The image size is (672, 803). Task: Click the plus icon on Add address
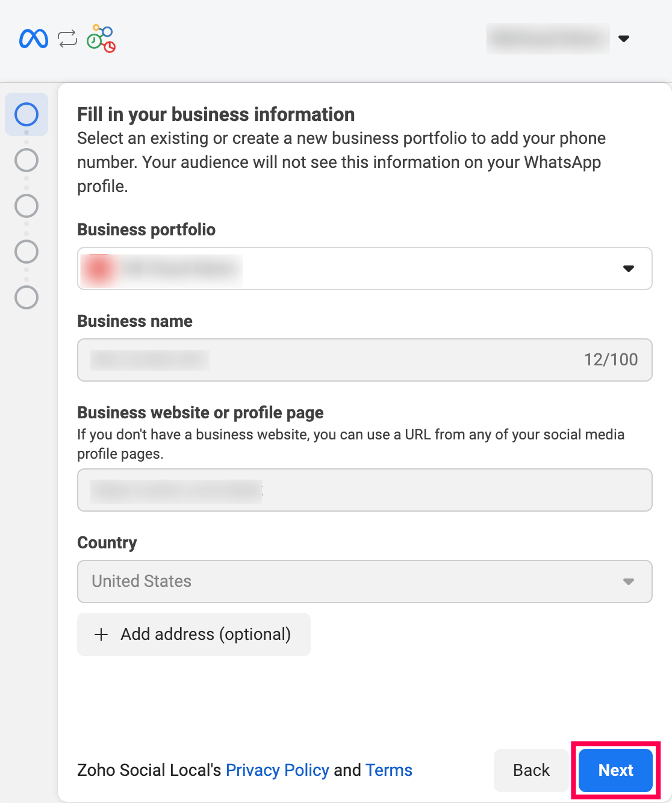coord(101,634)
